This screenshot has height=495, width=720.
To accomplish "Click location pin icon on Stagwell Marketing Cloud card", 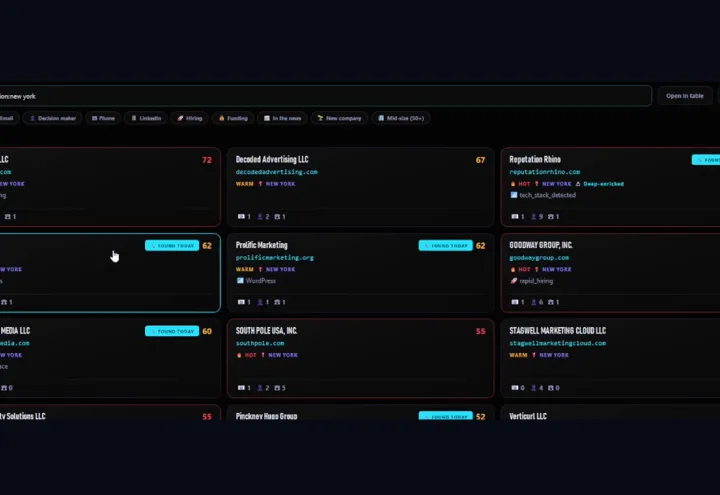I will 534,355.
